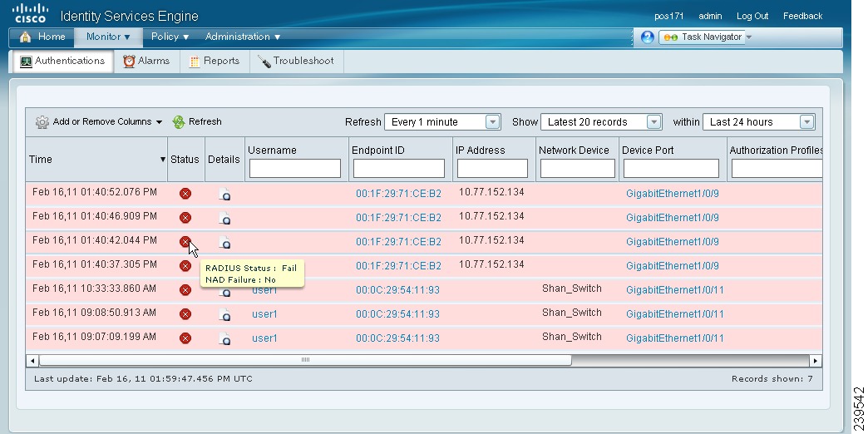The width and height of the screenshot is (868, 434).
Task: Open the Monitor menu
Action: (x=108, y=37)
